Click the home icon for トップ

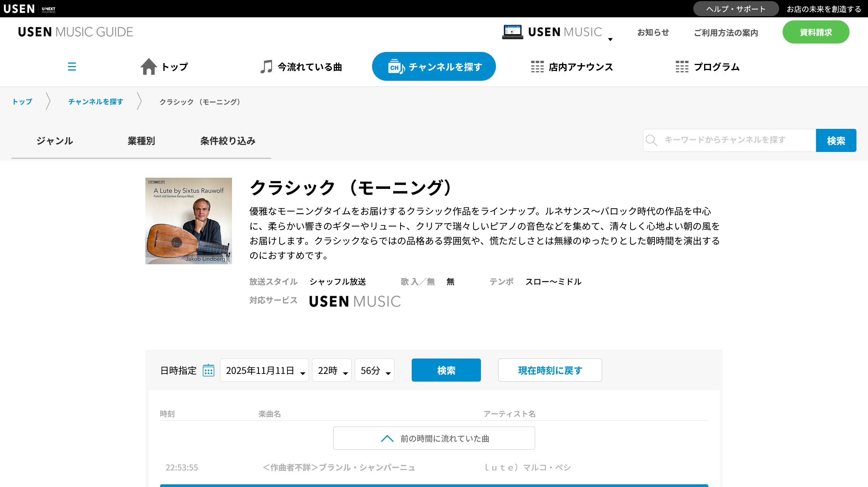[x=149, y=67]
